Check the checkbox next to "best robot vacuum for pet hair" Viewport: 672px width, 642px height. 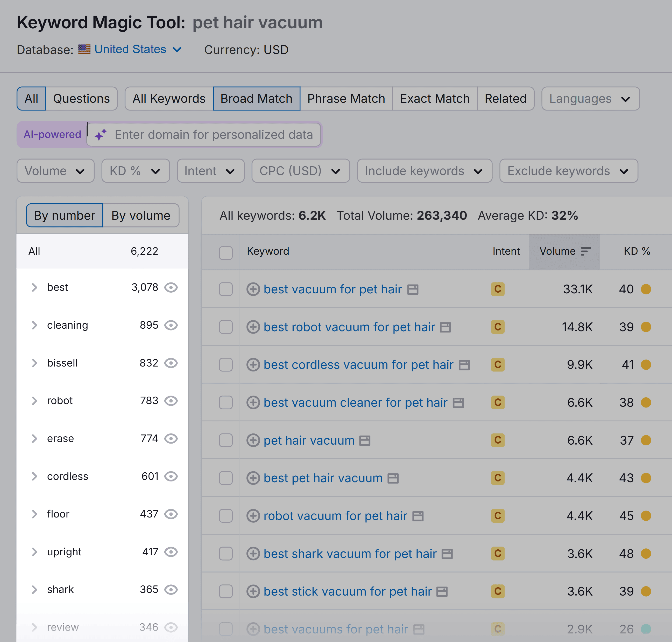point(226,327)
